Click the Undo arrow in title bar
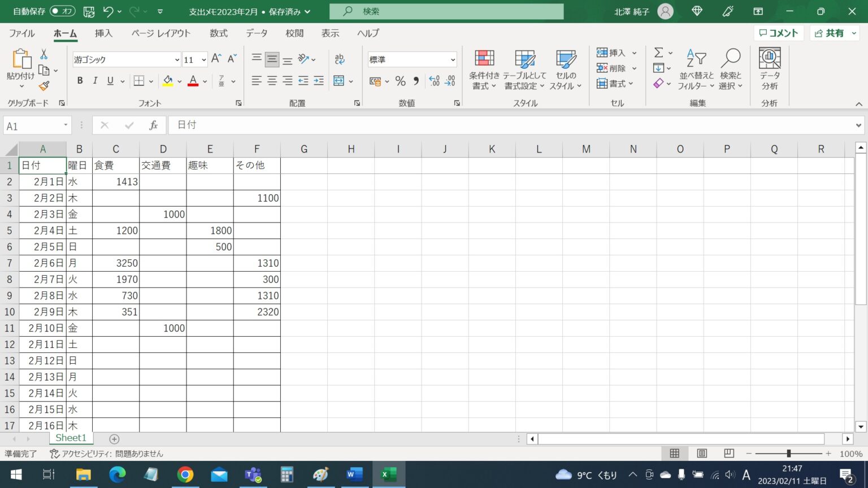The width and height of the screenshot is (868, 488). coord(108,11)
